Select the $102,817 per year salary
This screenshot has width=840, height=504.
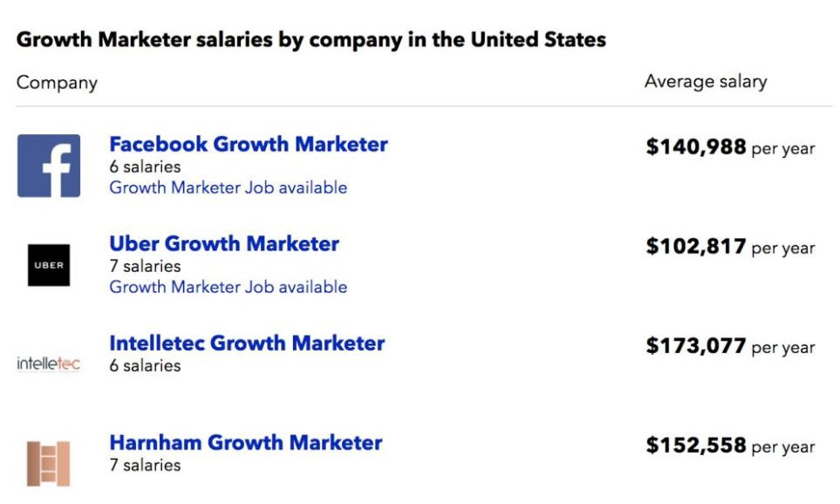pos(730,248)
